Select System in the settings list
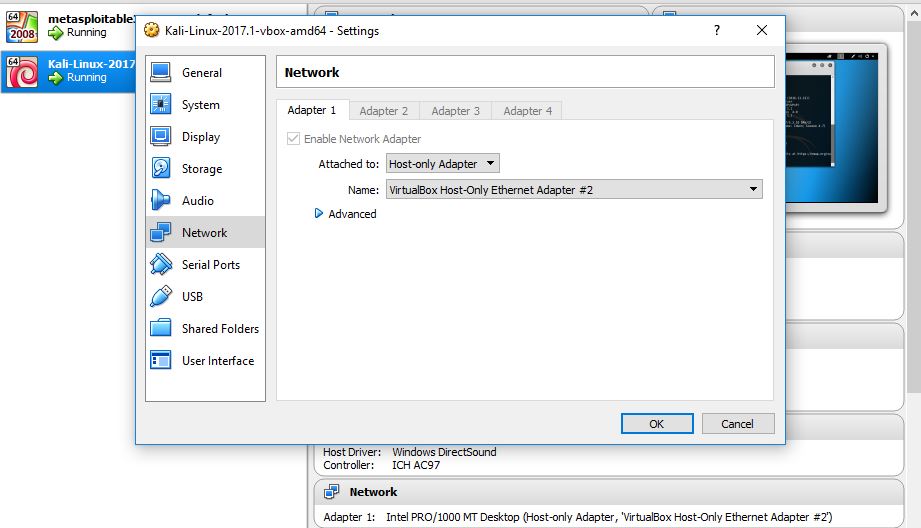The width and height of the screenshot is (921, 528). tap(205, 105)
